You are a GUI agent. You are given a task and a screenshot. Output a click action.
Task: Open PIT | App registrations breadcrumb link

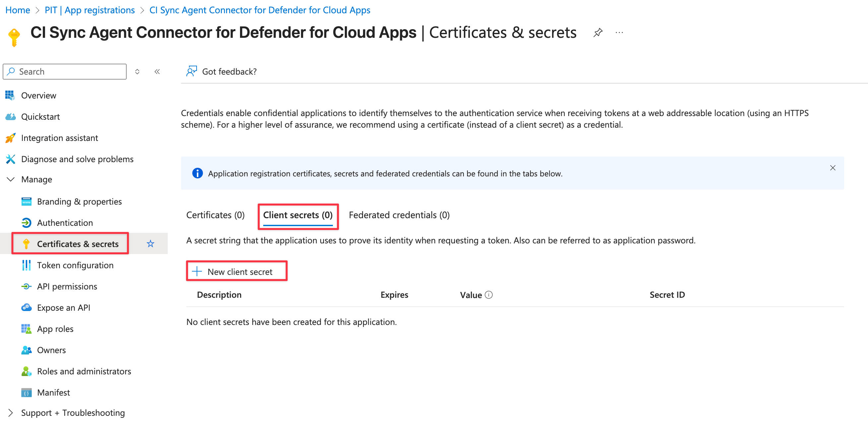point(90,10)
